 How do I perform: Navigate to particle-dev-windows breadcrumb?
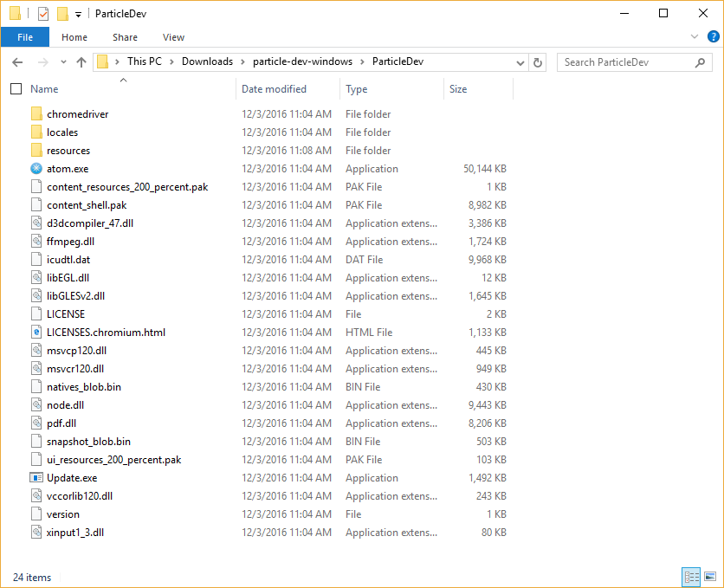coord(302,61)
